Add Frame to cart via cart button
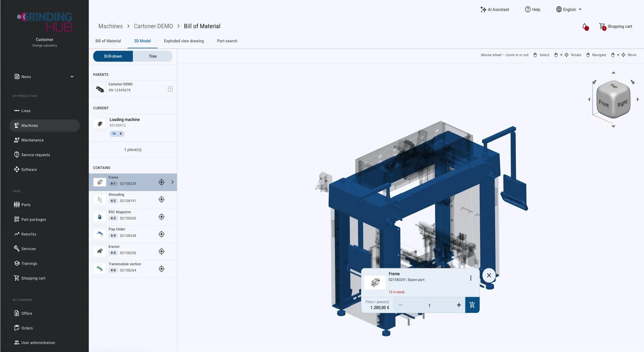The height and width of the screenshot is (352, 644). click(x=472, y=305)
